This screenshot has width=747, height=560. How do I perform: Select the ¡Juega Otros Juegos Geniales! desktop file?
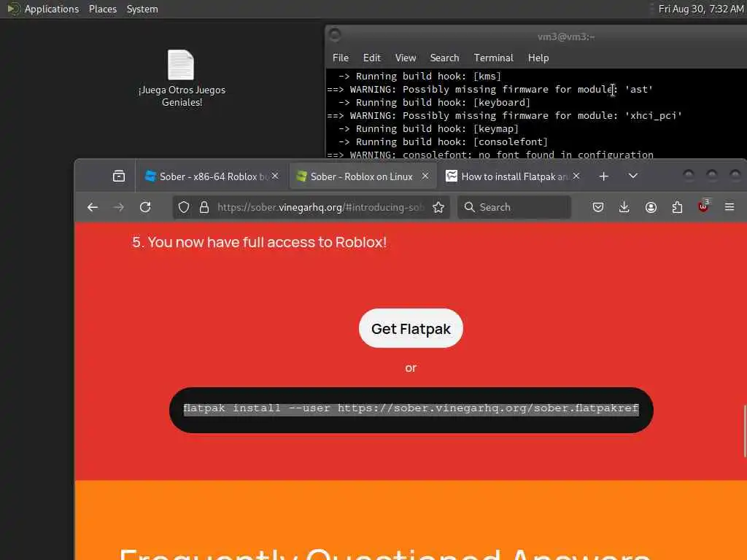[182, 79]
